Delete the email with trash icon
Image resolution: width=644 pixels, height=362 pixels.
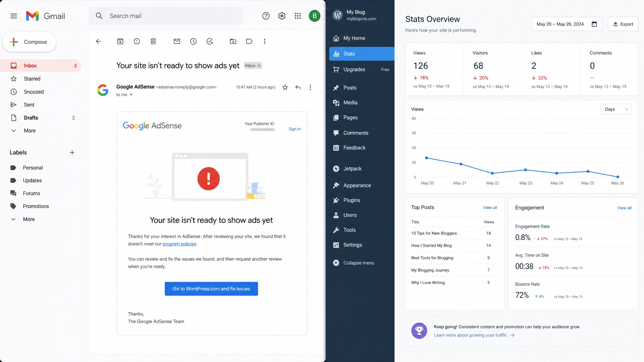click(153, 41)
